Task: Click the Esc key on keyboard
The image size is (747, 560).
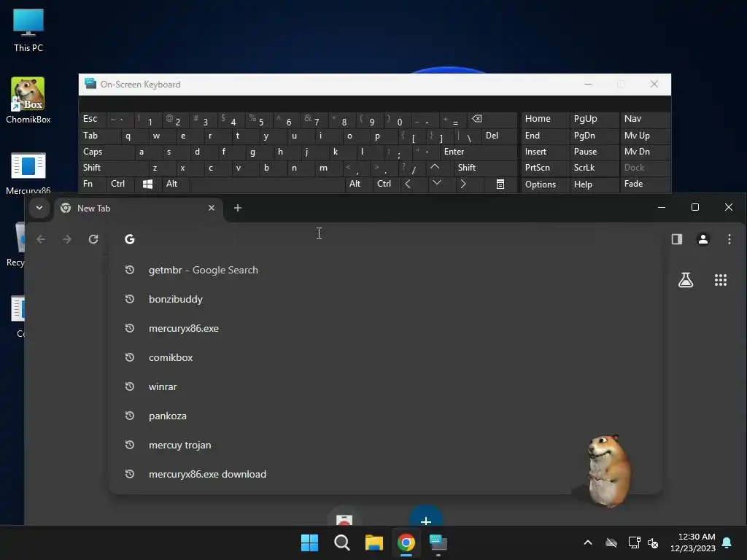Action: [93, 119]
